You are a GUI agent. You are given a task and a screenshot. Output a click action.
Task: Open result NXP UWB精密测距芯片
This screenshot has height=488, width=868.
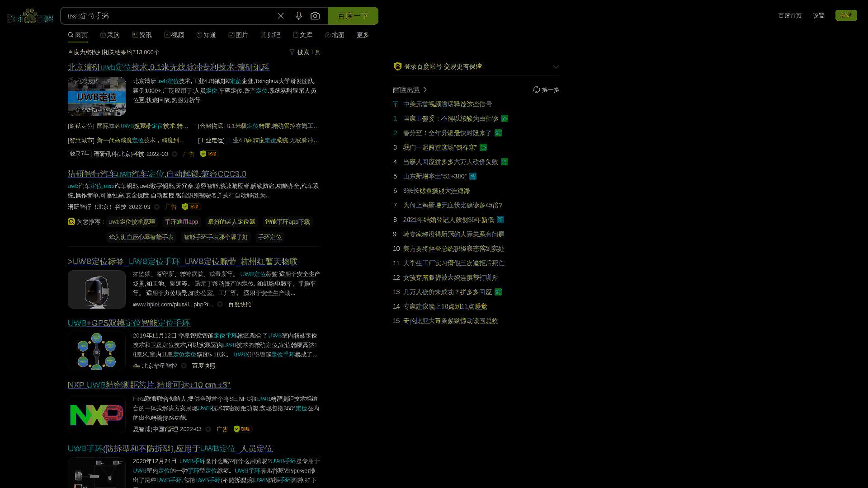[149, 385]
